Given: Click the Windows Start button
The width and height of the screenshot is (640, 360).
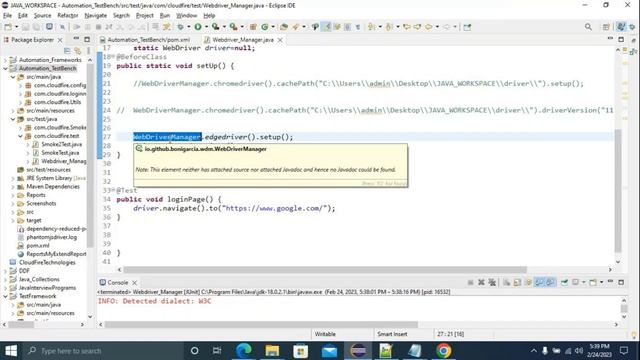Looking at the screenshot, I should click(11, 351).
